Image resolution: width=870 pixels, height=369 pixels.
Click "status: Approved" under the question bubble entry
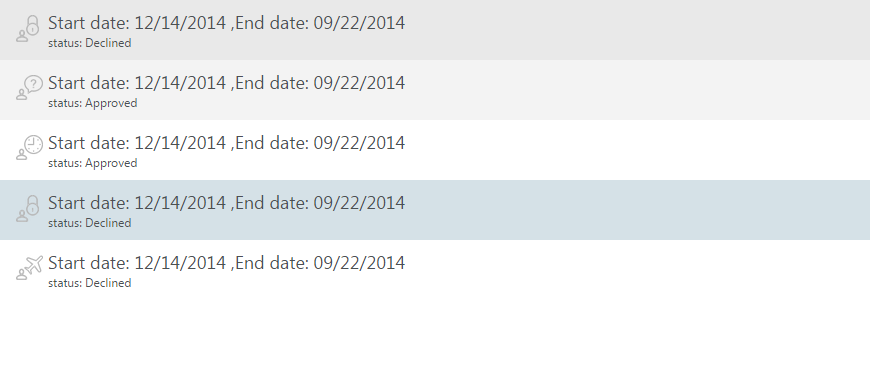pos(93,103)
